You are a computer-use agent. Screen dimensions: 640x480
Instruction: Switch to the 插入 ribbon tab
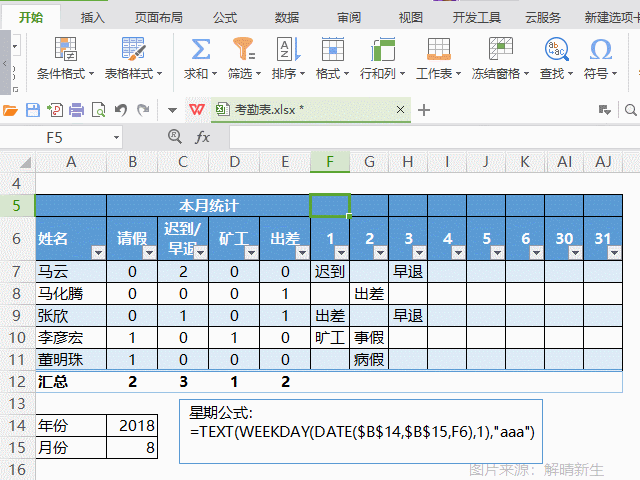(93, 18)
